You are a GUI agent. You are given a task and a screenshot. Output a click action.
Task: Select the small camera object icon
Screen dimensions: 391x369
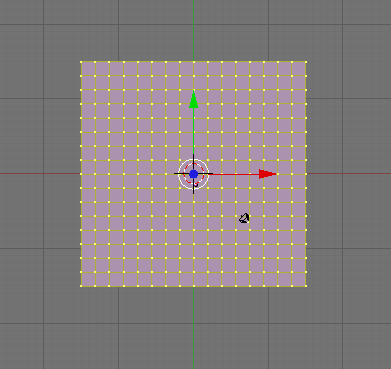click(244, 218)
